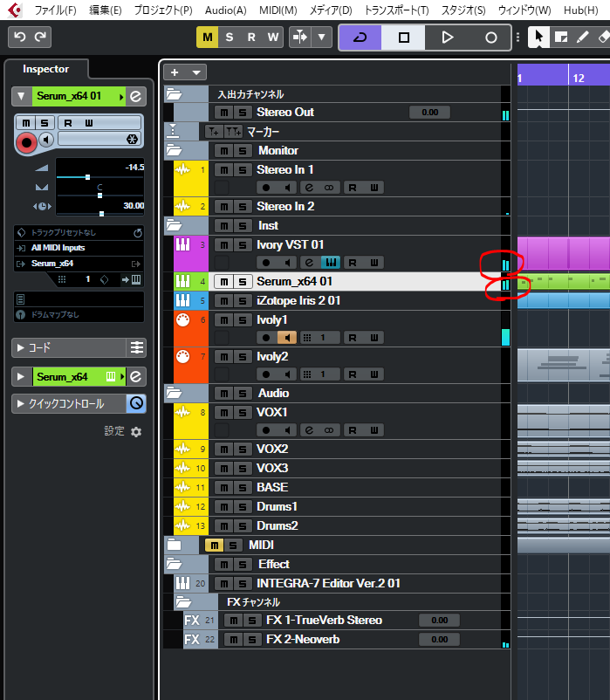This screenshot has width=610, height=700.
Task: Toggle global Read automation R button
Action: (251, 37)
